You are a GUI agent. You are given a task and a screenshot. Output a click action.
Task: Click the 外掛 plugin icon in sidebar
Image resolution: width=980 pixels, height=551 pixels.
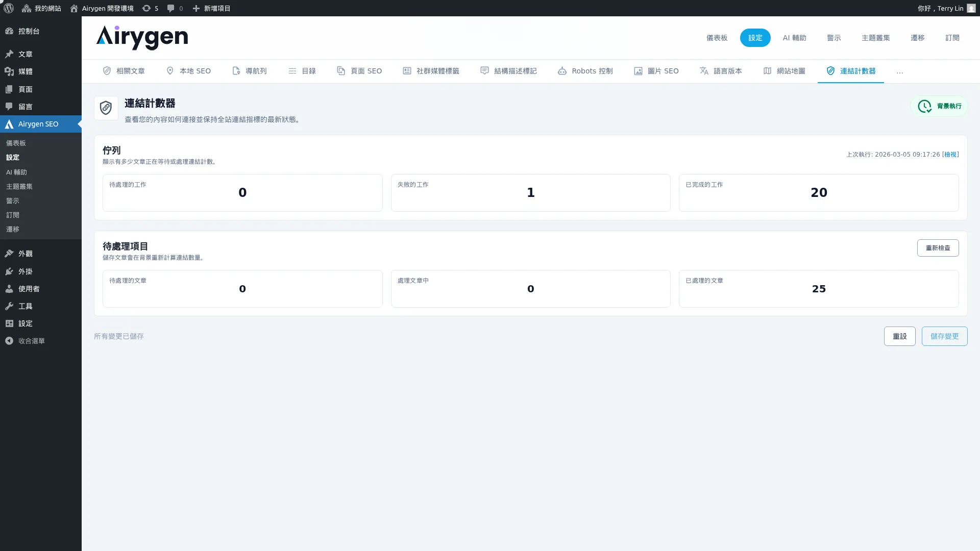[x=9, y=271]
